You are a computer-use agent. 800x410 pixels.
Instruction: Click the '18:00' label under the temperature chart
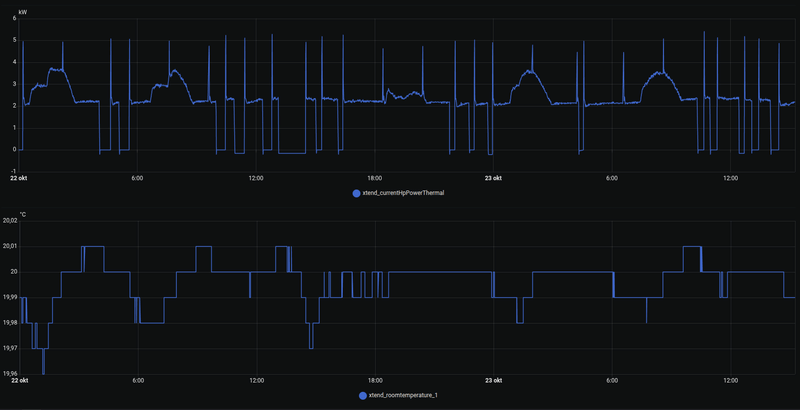pyautogui.click(x=375, y=380)
